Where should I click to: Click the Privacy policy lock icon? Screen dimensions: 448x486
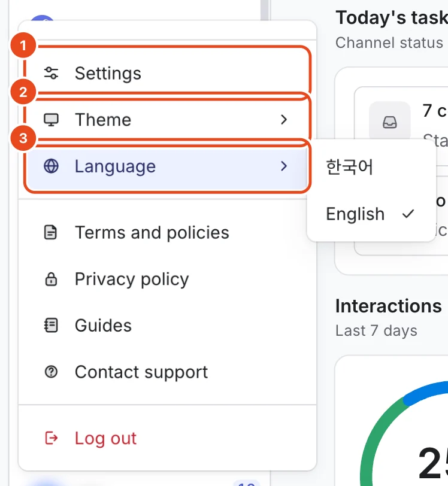pyautogui.click(x=51, y=279)
